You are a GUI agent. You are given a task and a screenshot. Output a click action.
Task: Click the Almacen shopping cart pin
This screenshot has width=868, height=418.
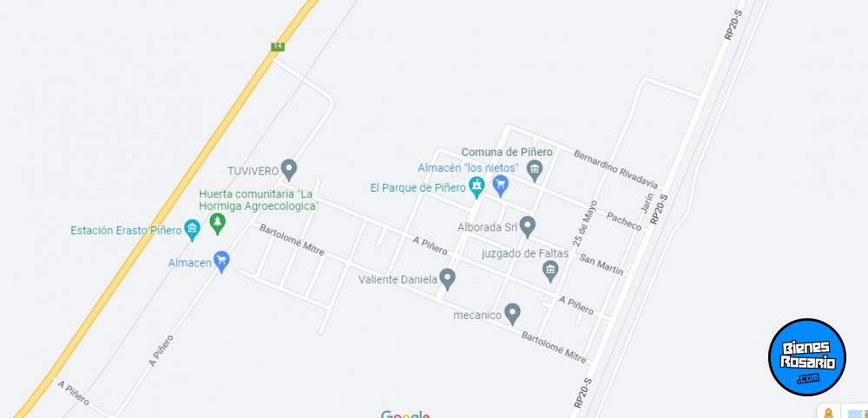click(221, 262)
